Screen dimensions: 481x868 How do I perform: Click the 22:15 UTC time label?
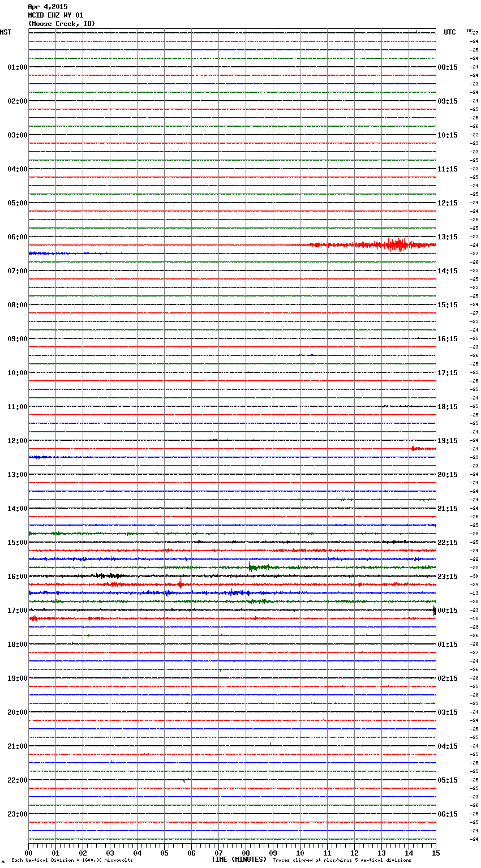tap(448, 543)
